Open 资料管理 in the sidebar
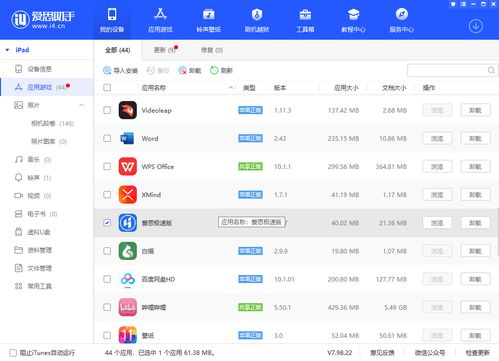This screenshot has width=499, height=361. click(x=33, y=250)
